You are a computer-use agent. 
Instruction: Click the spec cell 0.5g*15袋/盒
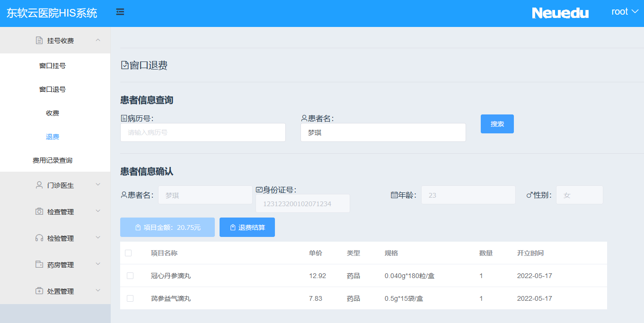(404, 298)
